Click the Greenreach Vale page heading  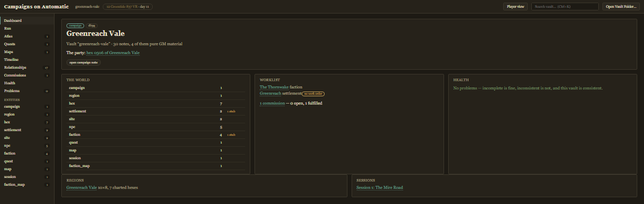[x=96, y=33]
